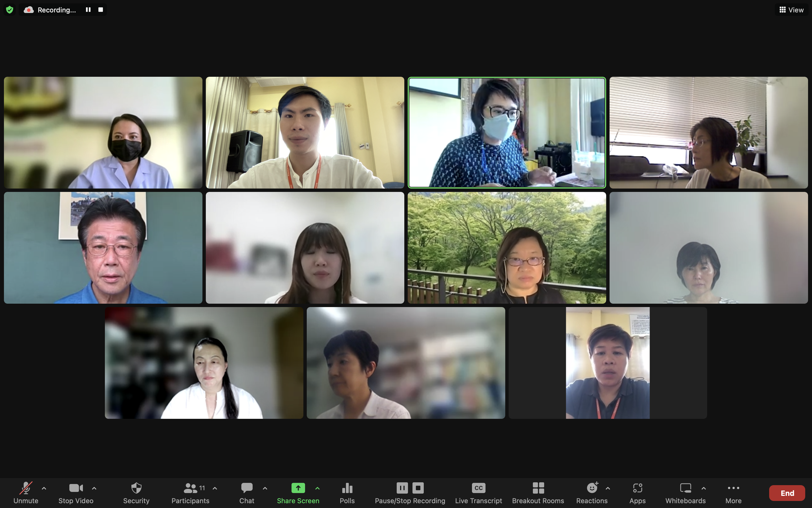Click the green encryption shield icon

coord(10,10)
